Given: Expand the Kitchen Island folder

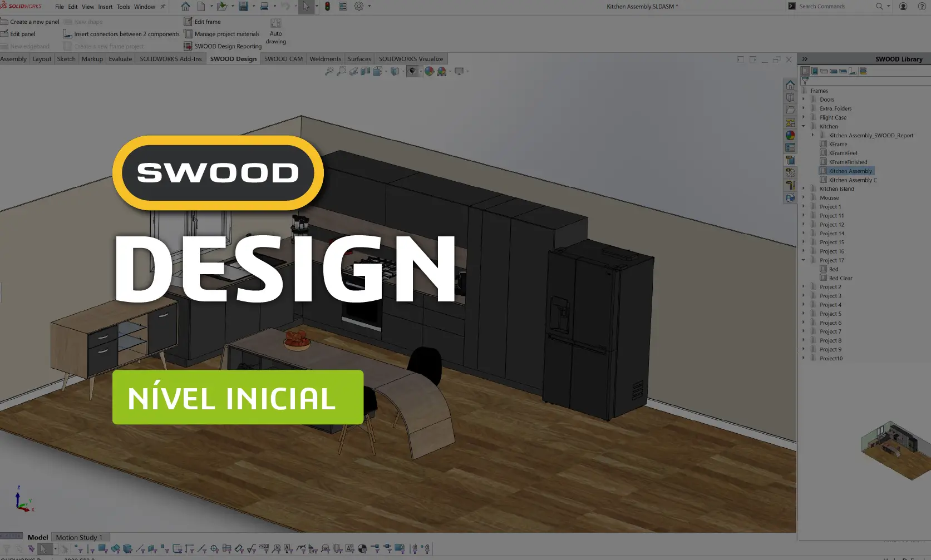Looking at the screenshot, I should click(804, 189).
